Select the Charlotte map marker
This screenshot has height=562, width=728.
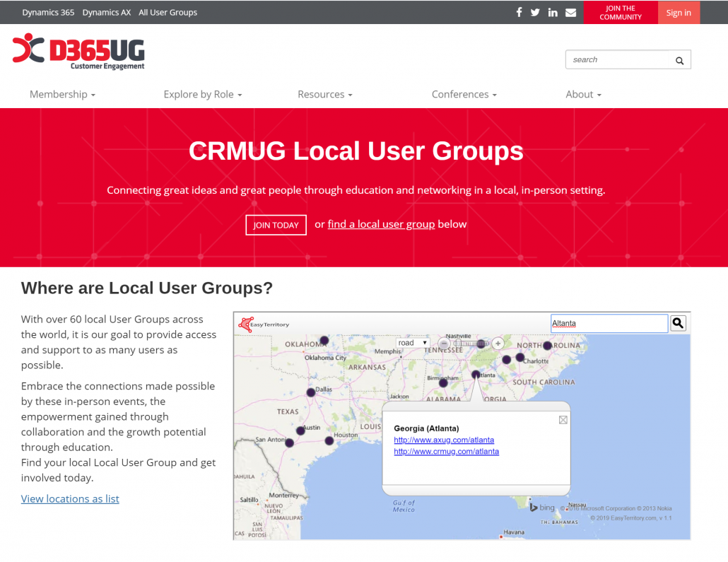tap(520, 357)
